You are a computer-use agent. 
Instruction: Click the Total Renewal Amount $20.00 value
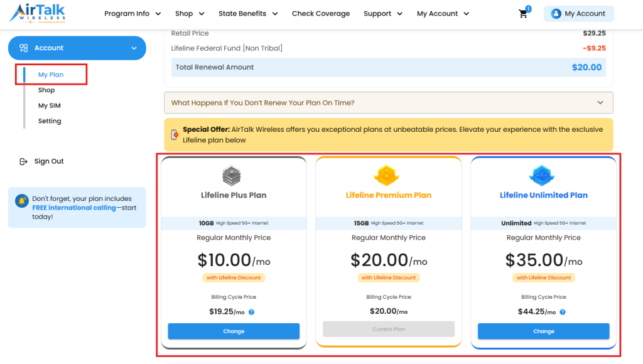tap(586, 67)
